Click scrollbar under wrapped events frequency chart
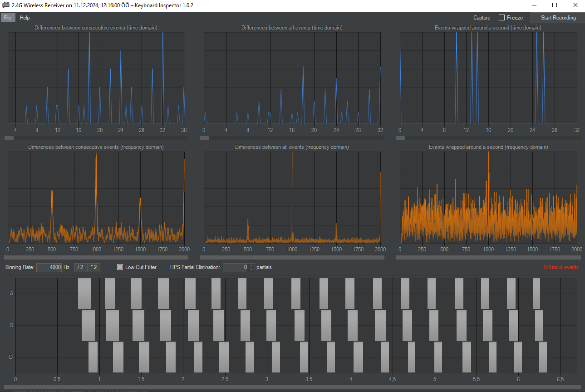 [x=488, y=257]
